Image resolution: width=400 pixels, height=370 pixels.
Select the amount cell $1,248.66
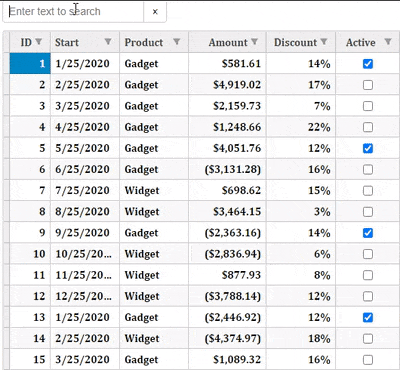tap(227, 127)
